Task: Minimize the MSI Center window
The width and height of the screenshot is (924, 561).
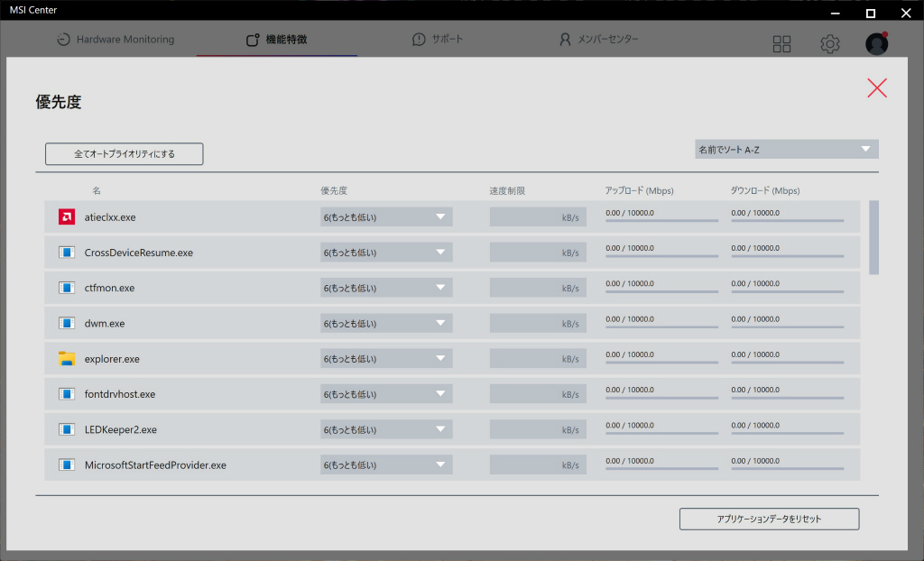Action: tap(835, 13)
